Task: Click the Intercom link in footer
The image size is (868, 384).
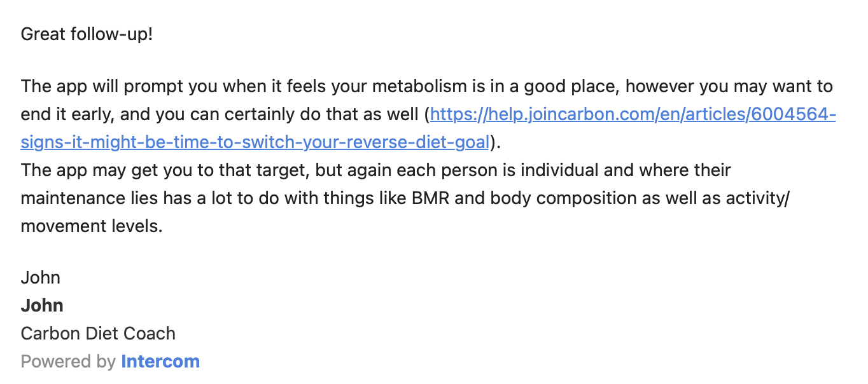Action: coord(160,362)
